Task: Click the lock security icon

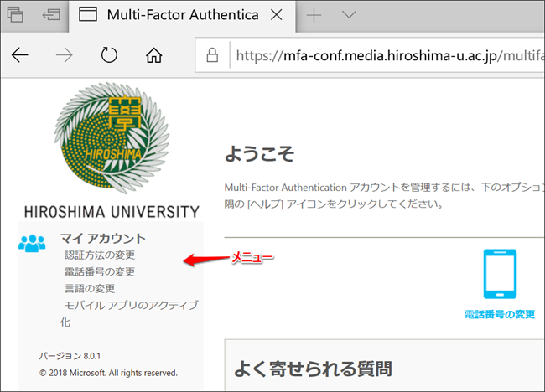Action: 212,55
